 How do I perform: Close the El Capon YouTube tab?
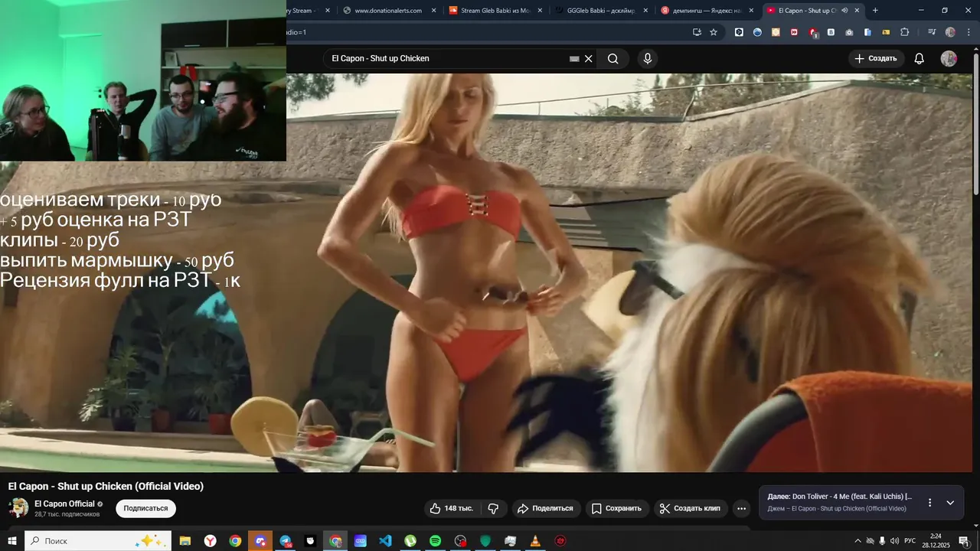[857, 11]
